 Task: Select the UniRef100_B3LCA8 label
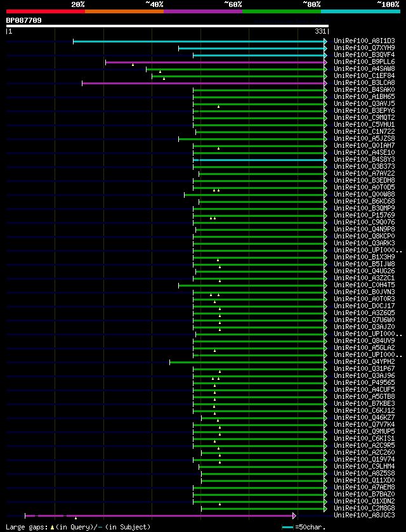(364, 83)
